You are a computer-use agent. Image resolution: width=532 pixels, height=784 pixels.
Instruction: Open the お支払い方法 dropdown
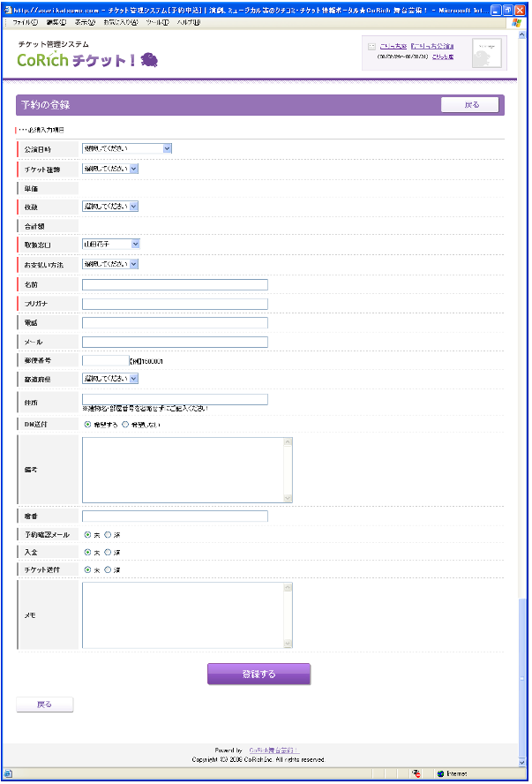point(110,264)
